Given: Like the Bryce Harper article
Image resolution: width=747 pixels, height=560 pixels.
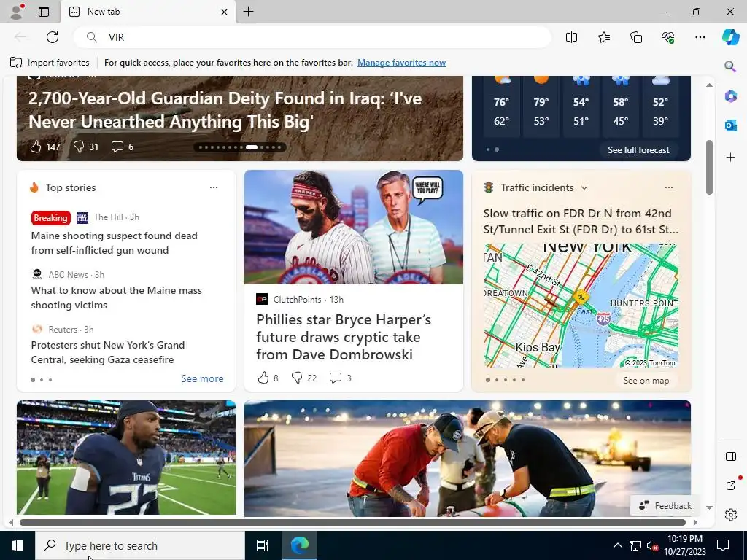Looking at the screenshot, I should [x=268, y=378].
